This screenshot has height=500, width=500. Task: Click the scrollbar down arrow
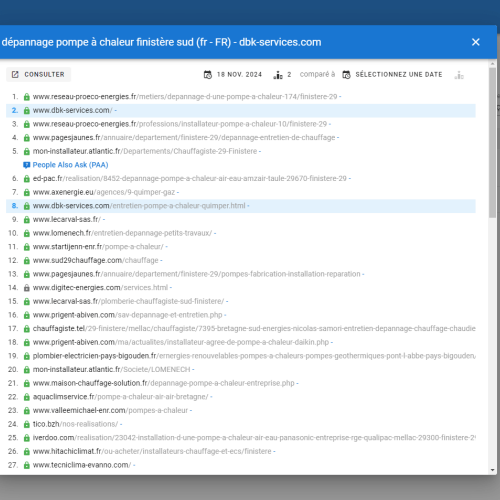coord(493,470)
